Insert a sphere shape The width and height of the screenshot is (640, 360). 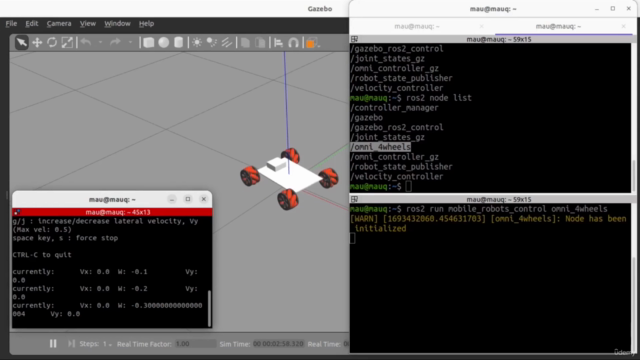pos(164,42)
